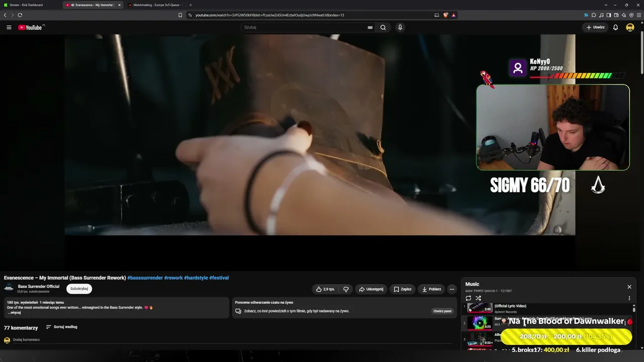Dislike the video
644x362 pixels.
click(x=346, y=289)
